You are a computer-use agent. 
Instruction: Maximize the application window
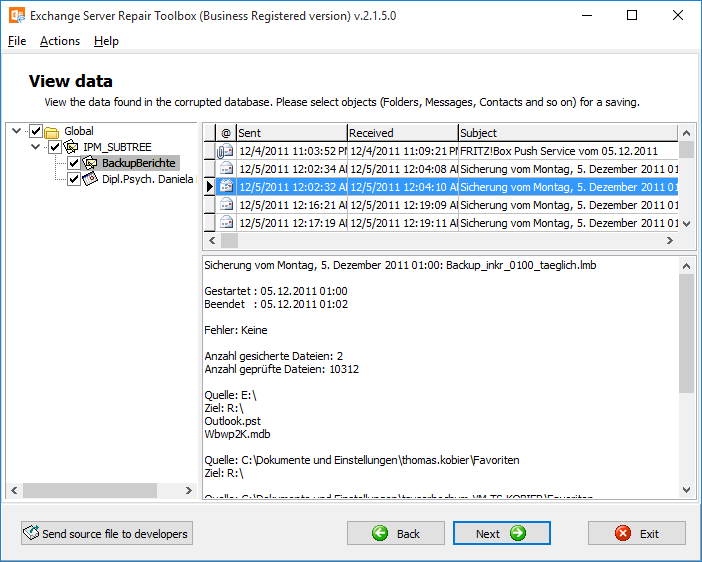point(632,16)
